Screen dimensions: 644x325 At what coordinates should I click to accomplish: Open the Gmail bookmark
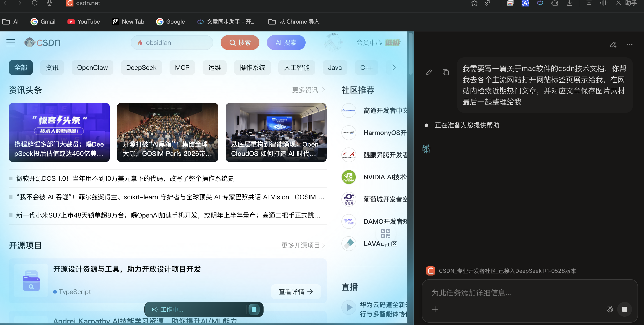coord(43,22)
